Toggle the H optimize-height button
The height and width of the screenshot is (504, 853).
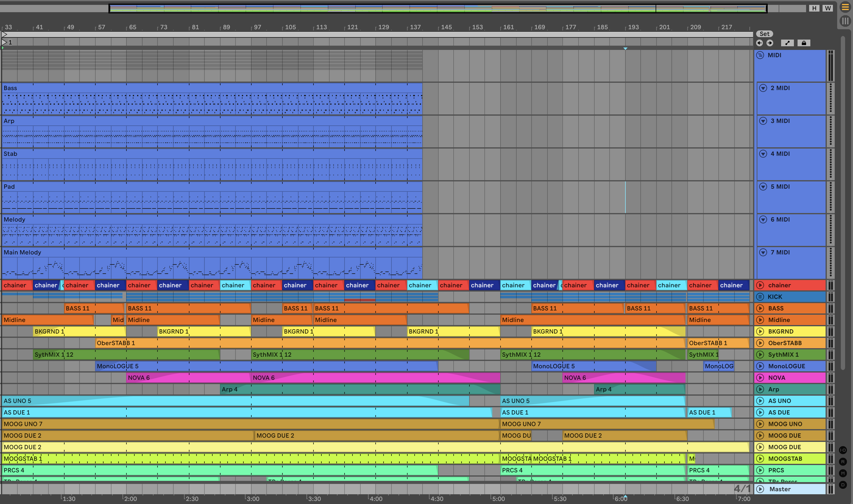tap(814, 8)
